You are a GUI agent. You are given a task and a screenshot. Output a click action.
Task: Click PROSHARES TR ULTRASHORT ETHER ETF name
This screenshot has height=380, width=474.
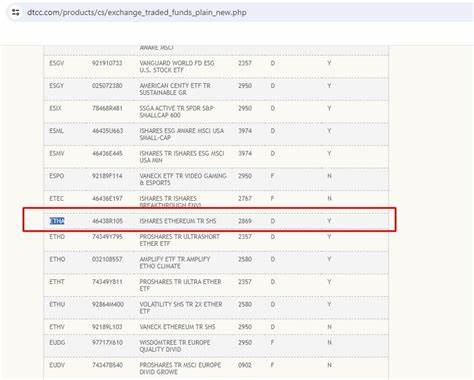tap(180, 240)
